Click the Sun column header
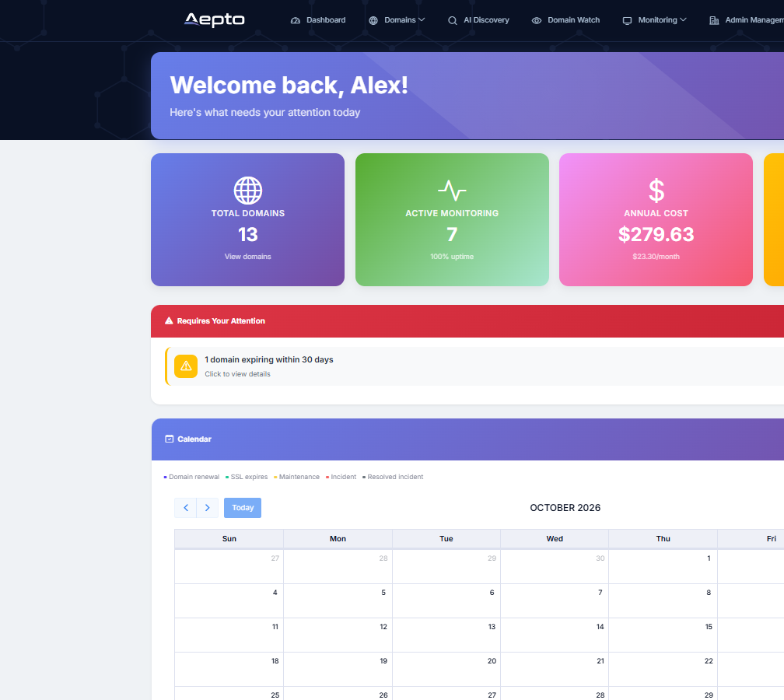 point(229,539)
